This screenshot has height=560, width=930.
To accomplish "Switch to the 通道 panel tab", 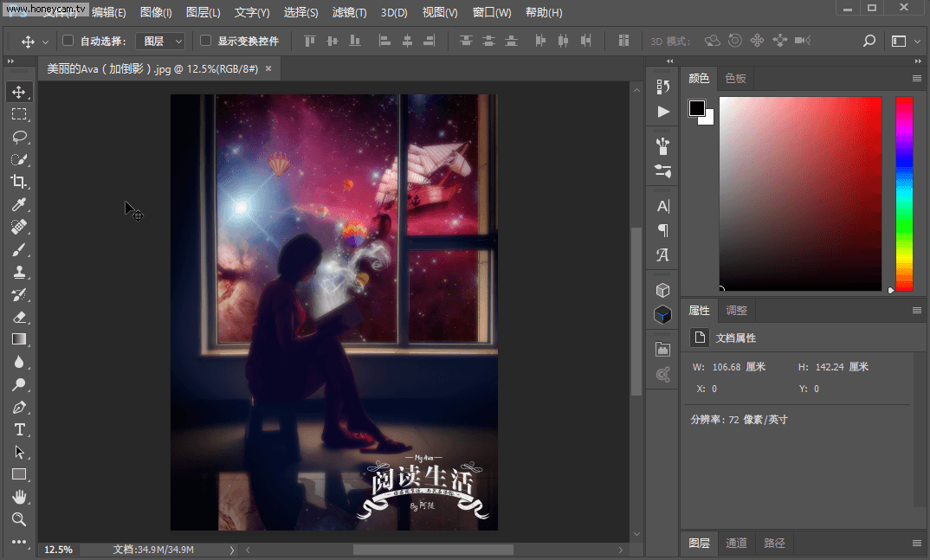I will point(736,543).
